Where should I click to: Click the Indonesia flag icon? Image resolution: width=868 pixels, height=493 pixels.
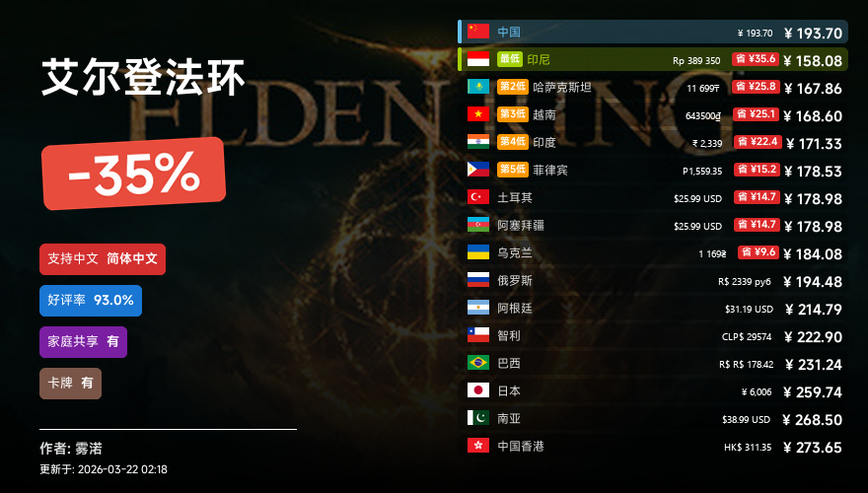[477, 59]
